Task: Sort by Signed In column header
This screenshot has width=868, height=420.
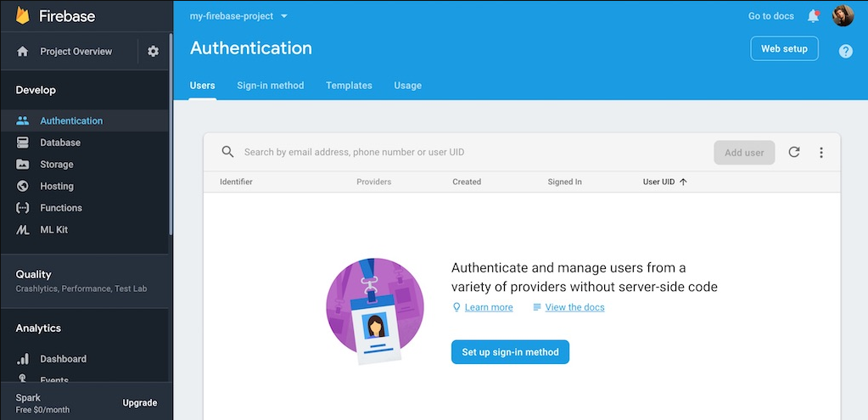Action: pos(564,182)
